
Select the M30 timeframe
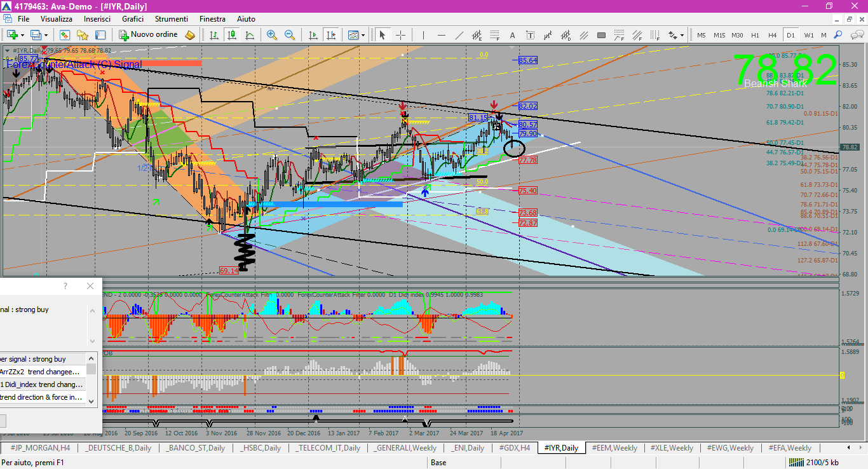(737, 35)
